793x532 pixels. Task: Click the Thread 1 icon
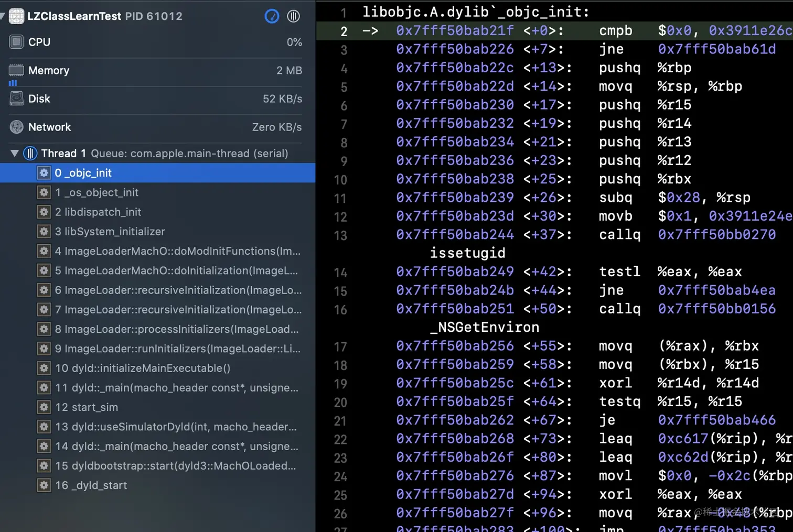pos(30,154)
